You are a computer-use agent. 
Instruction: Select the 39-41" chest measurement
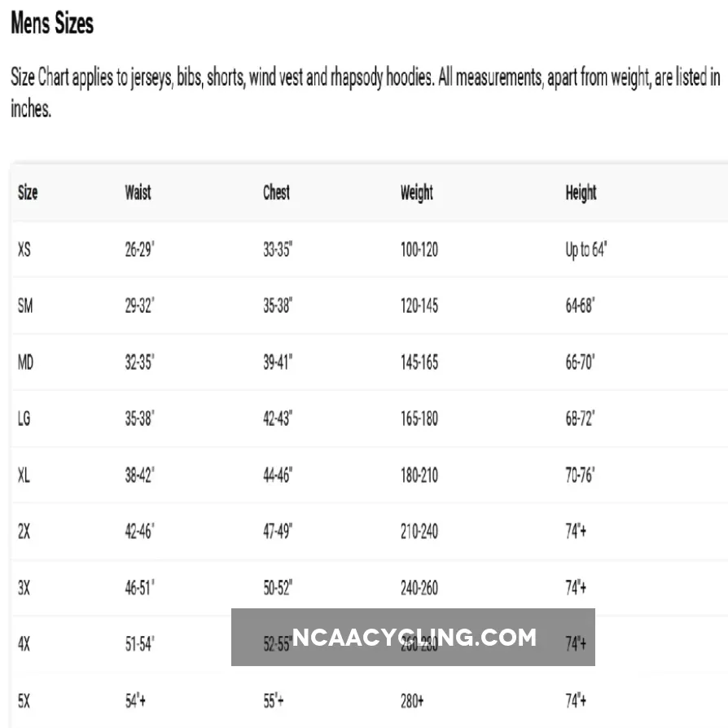[278, 362]
